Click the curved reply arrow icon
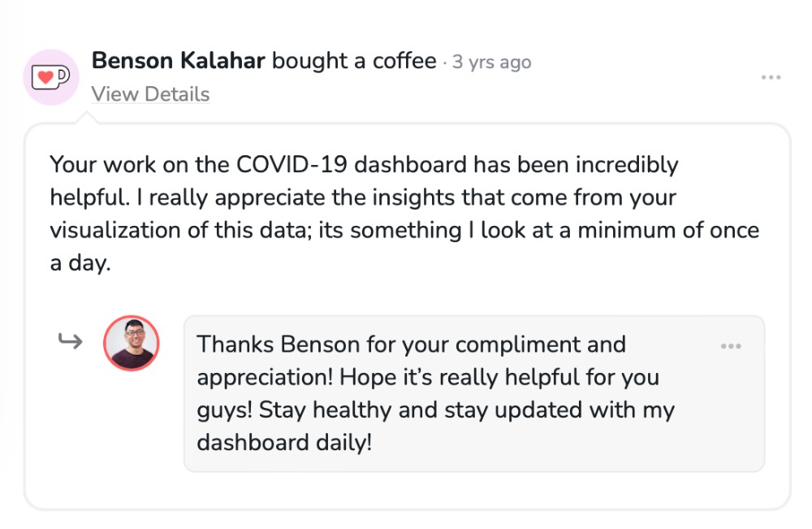Viewport: 812px width, 529px height. pos(71,341)
